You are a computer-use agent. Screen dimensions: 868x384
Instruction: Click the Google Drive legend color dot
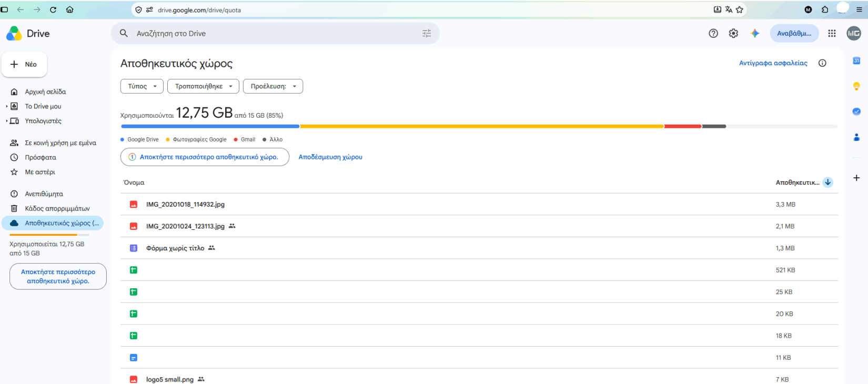[123, 139]
